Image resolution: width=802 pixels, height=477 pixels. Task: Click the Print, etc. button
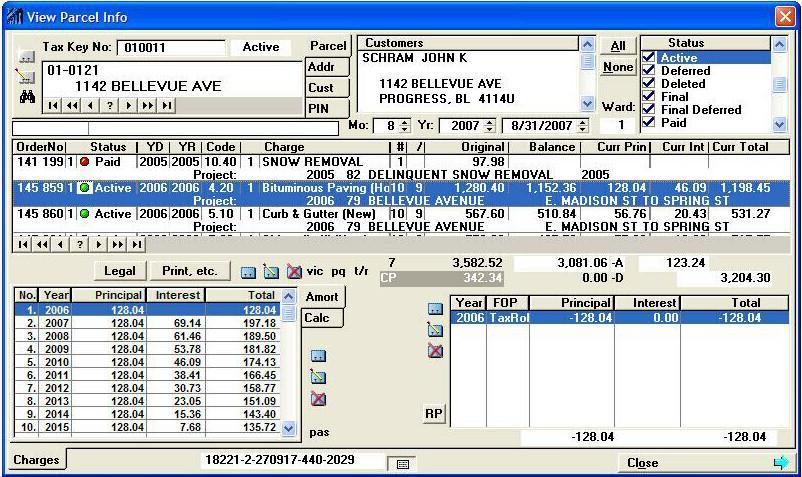pyautogui.click(x=190, y=271)
